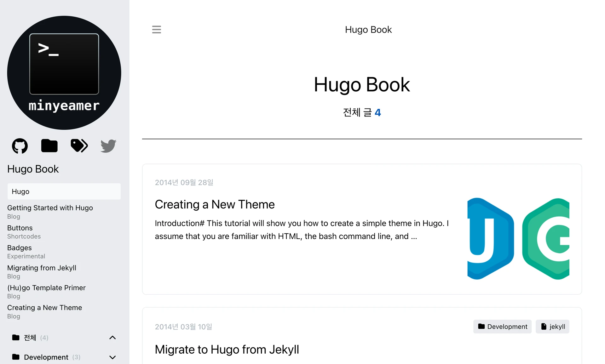Viewport: 605px width, 364px height.
Task: Open Getting Started with Hugo result
Action: point(50,208)
